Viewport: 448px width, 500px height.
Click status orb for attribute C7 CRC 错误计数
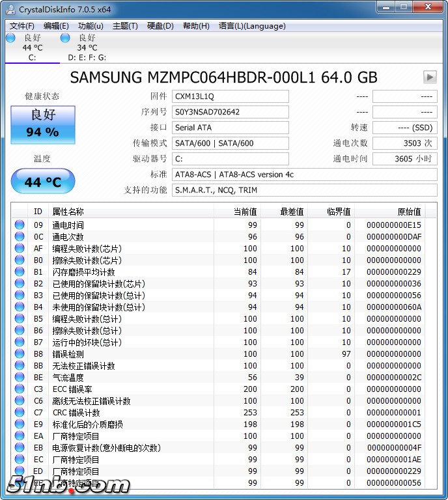pyautogui.click(x=20, y=413)
